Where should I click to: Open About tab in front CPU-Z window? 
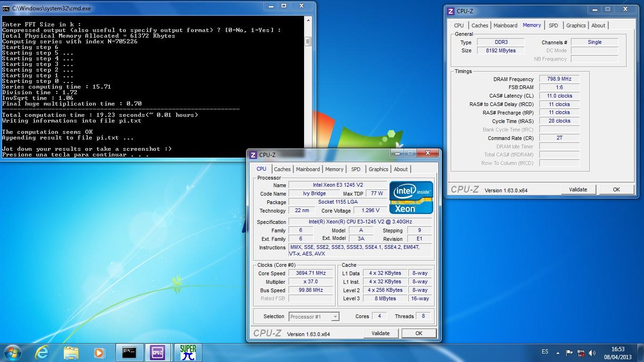pyautogui.click(x=401, y=169)
